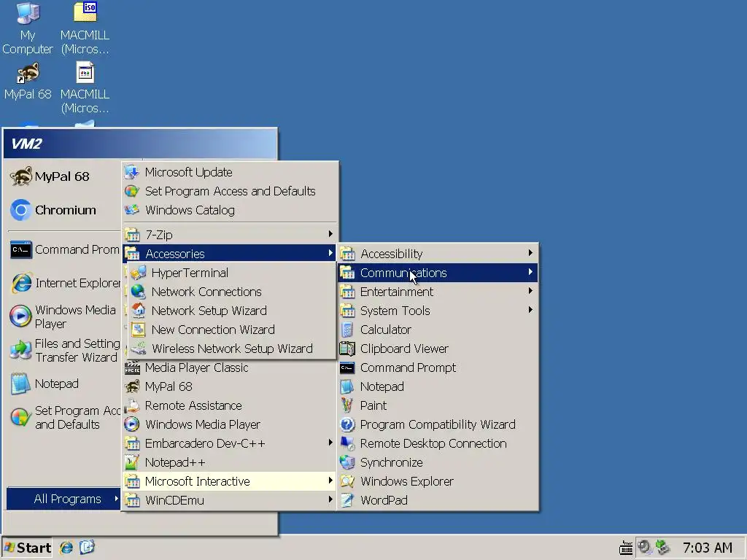The image size is (747, 560).
Task: Open Set Program Access and Defaults in All Programs
Action: tap(230, 191)
